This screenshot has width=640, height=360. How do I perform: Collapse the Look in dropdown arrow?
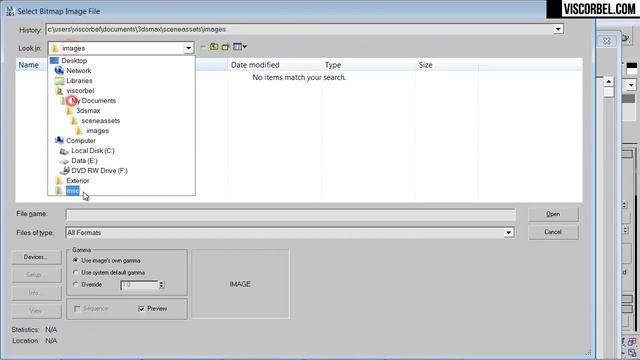pyautogui.click(x=188, y=48)
